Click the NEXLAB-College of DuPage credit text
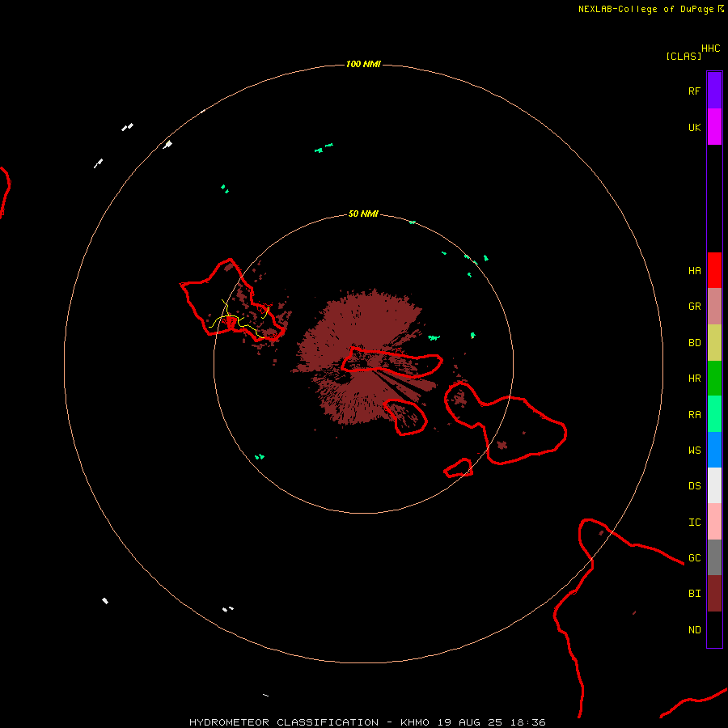This screenshot has height=728, width=728. click(645, 9)
